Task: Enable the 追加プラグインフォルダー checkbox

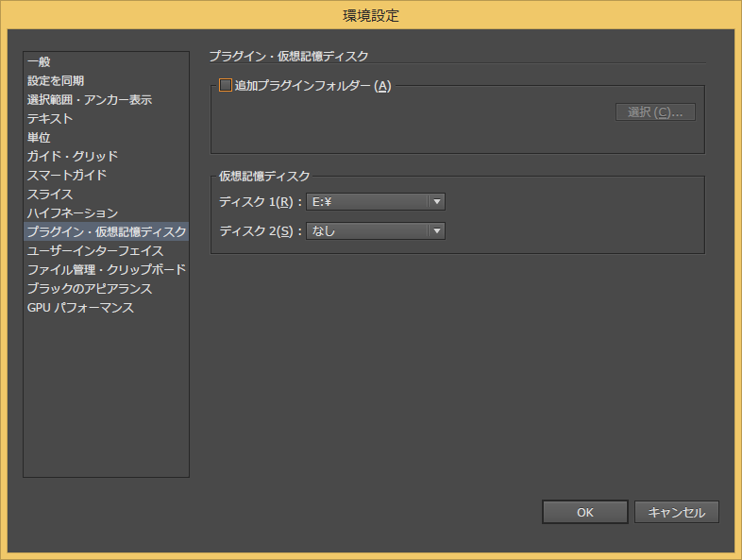Action: click(226, 85)
